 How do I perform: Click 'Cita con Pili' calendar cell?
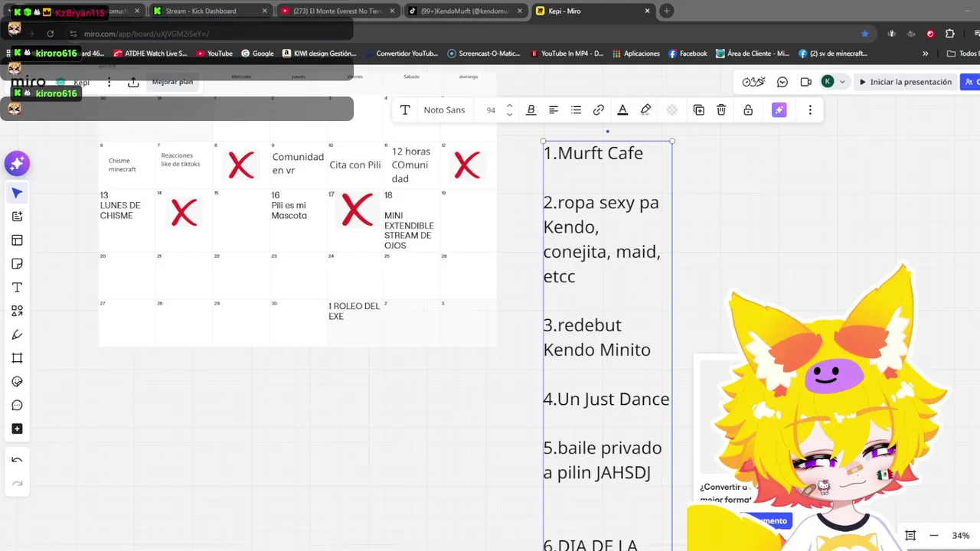click(x=355, y=165)
